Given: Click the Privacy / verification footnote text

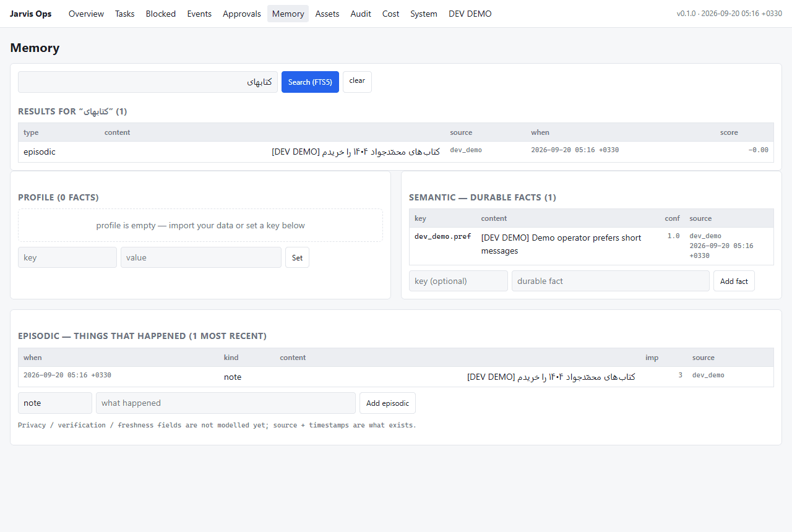Looking at the screenshot, I should click(x=217, y=425).
